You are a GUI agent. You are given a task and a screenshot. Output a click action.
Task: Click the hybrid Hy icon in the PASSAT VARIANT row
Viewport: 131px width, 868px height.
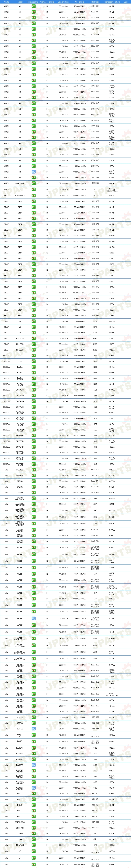pyautogui.click(x=34, y=788)
